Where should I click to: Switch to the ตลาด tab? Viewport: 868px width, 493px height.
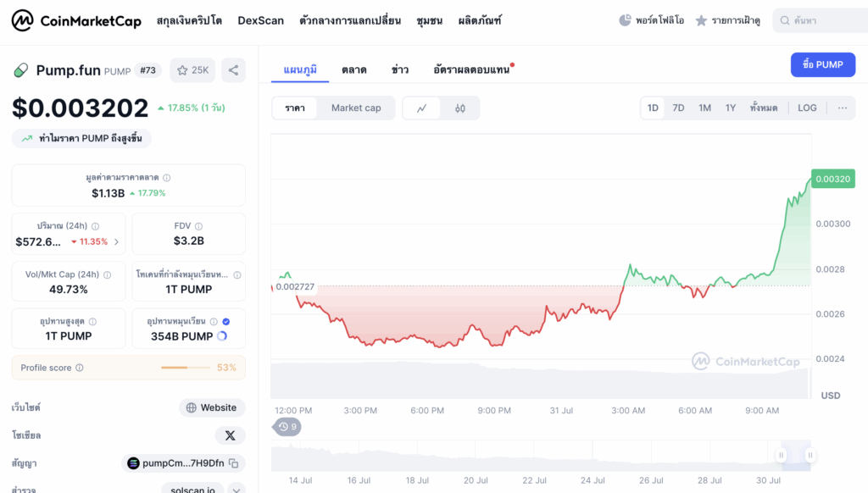(x=353, y=69)
